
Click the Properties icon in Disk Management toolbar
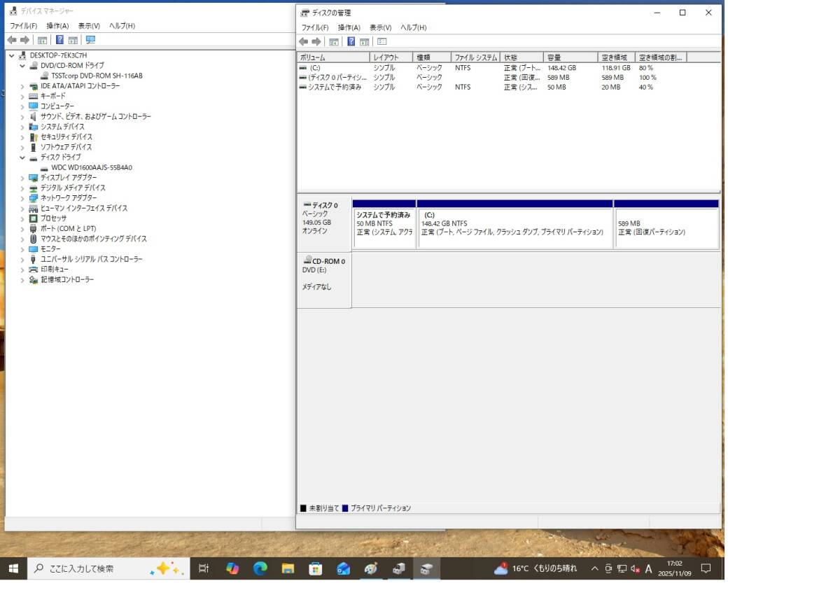pyautogui.click(x=364, y=41)
